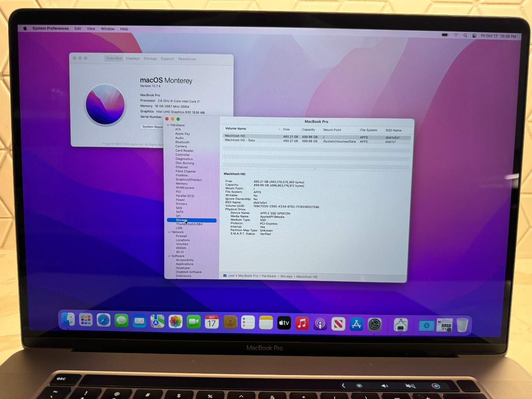Open Maps in the Dock
Viewport: 532px width, 399px height.
pyautogui.click(x=157, y=321)
